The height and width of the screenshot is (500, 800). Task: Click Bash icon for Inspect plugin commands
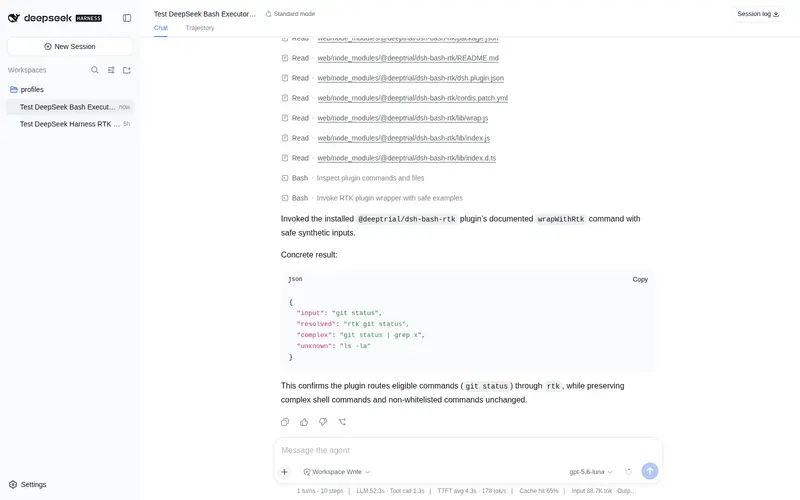[x=285, y=178]
